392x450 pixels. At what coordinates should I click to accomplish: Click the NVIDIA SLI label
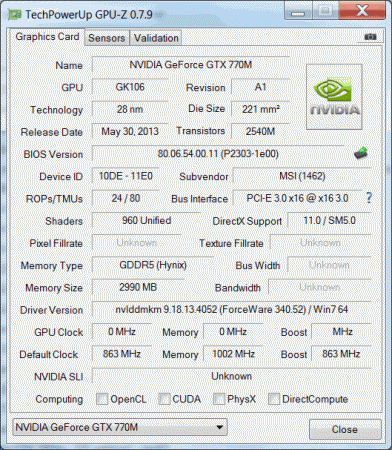tap(59, 377)
